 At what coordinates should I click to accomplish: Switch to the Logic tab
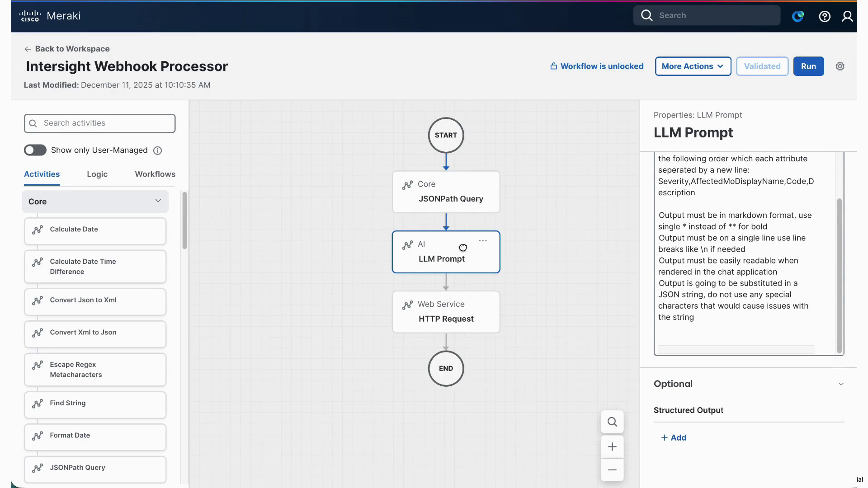[97, 174]
